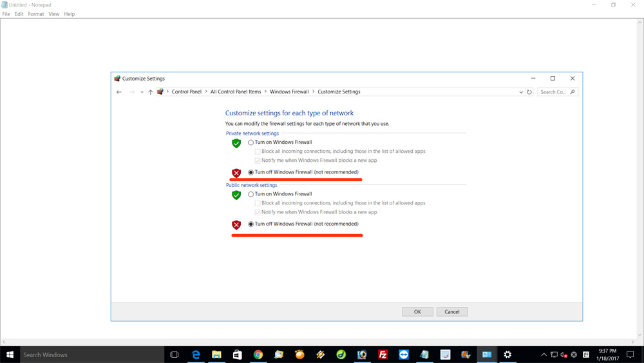Click Cancel in Customize Settings
The height and width of the screenshot is (363, 644).
[452, 311]
